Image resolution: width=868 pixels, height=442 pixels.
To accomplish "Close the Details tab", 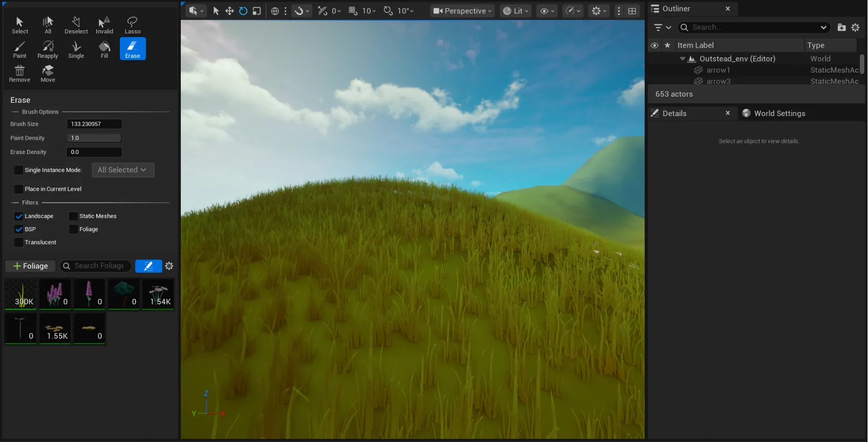I will pyautogui.click(x=728, y=113).
